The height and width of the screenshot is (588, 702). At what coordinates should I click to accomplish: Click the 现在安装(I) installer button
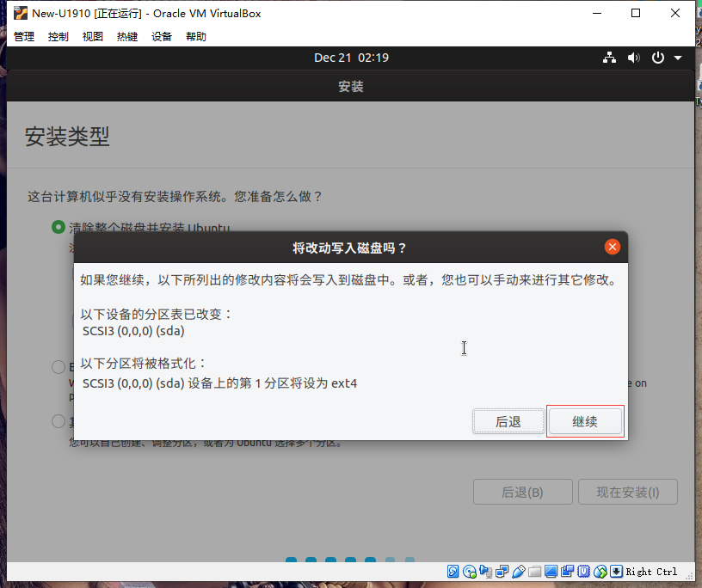point(628,492)
